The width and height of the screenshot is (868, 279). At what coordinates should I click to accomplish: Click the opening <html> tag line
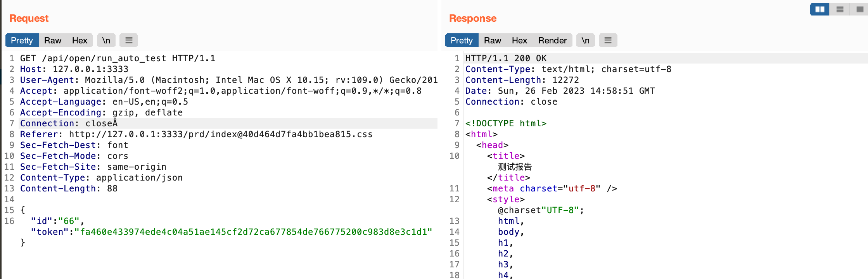tap(481, 134)
